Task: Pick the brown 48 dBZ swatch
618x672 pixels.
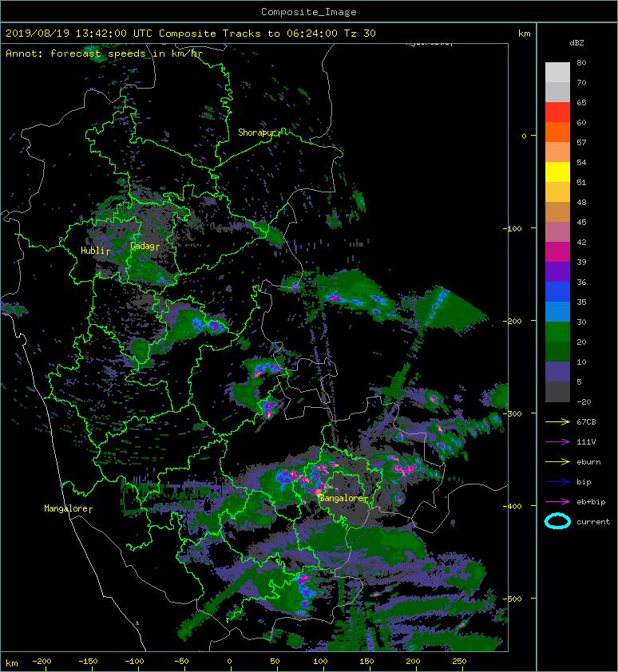Action: tap(557, 211)
